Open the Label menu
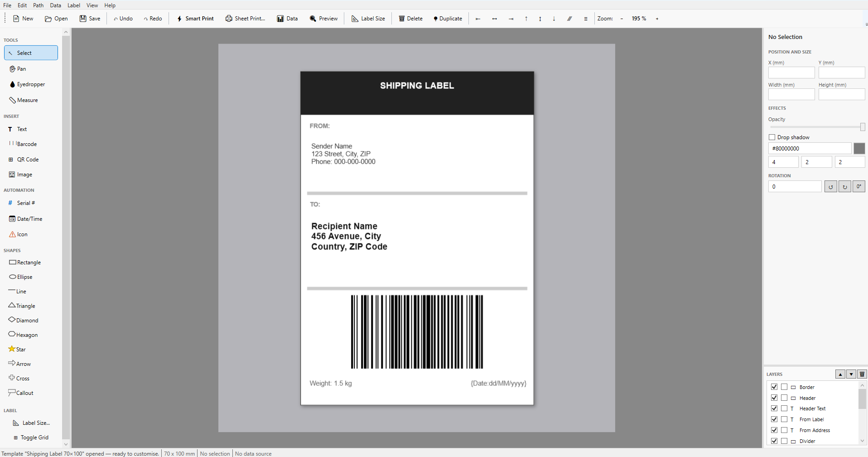The image size is (868, 457). [x=74, y=5]
